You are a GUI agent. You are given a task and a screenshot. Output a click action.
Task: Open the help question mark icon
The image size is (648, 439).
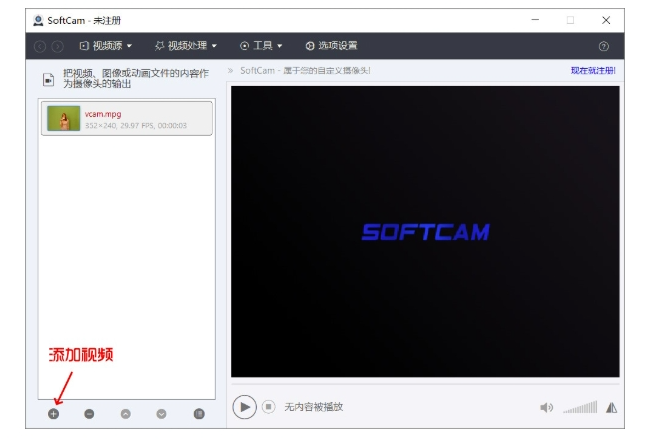coord(603,46)
